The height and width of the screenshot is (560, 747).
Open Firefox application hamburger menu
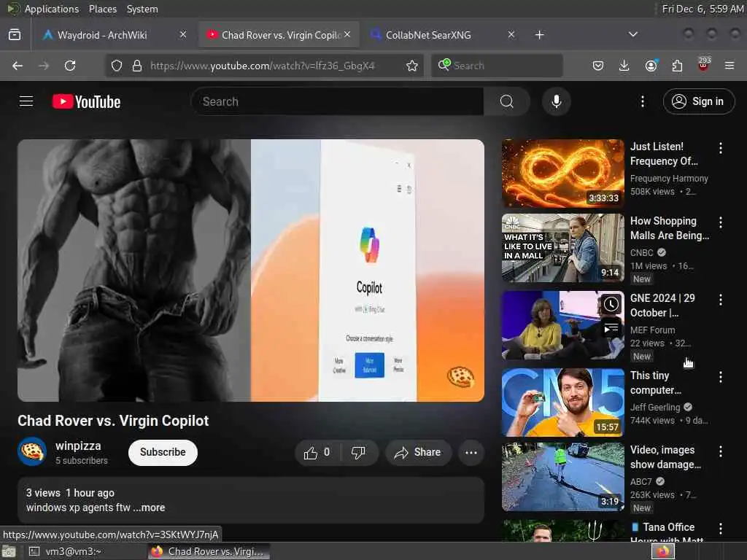[x=729, y=66]
